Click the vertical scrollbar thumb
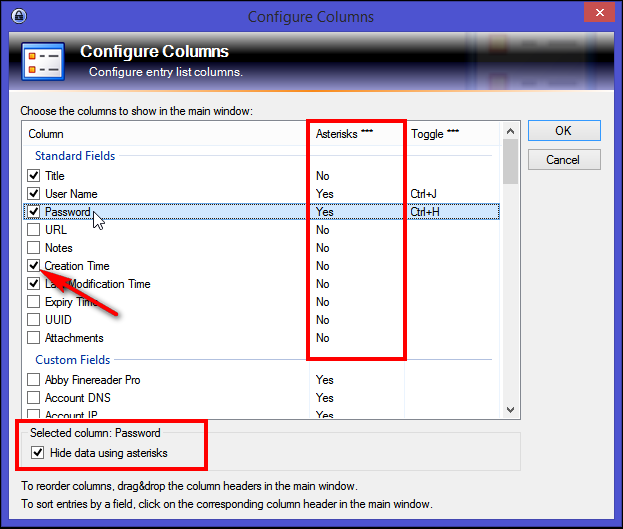623x529 pixels. click(x=511, y=161)
